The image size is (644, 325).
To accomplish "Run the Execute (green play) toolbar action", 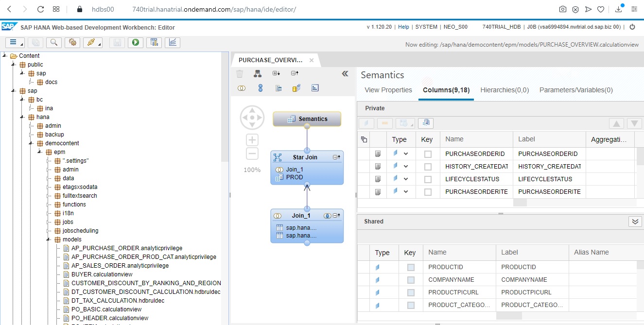I will [x=136, y=43].
